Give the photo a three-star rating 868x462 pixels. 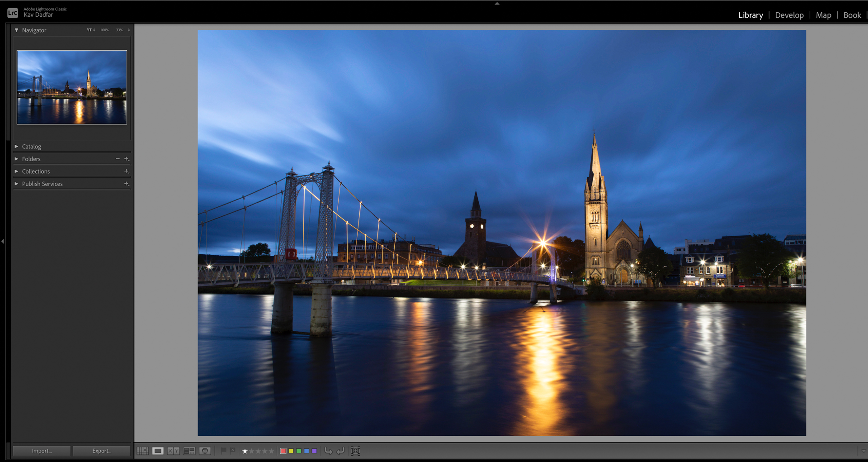(x=258, y=451)
